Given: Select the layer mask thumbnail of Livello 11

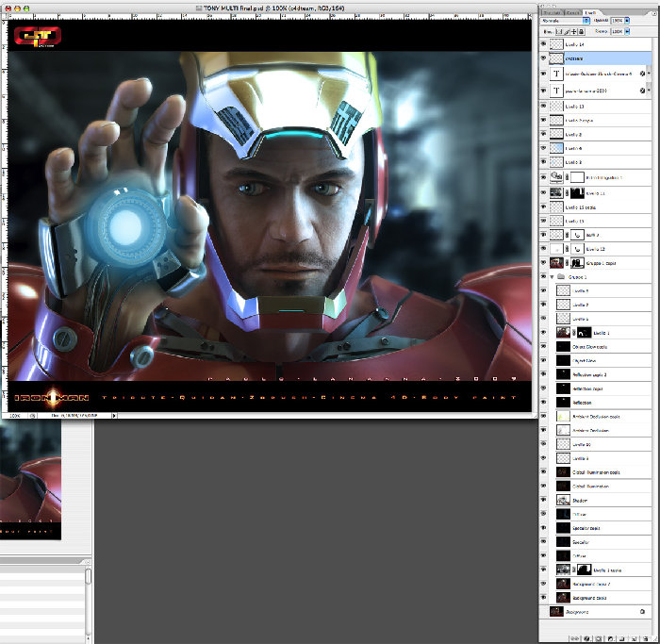Looking at the screenshot, I should click(577, 192).
